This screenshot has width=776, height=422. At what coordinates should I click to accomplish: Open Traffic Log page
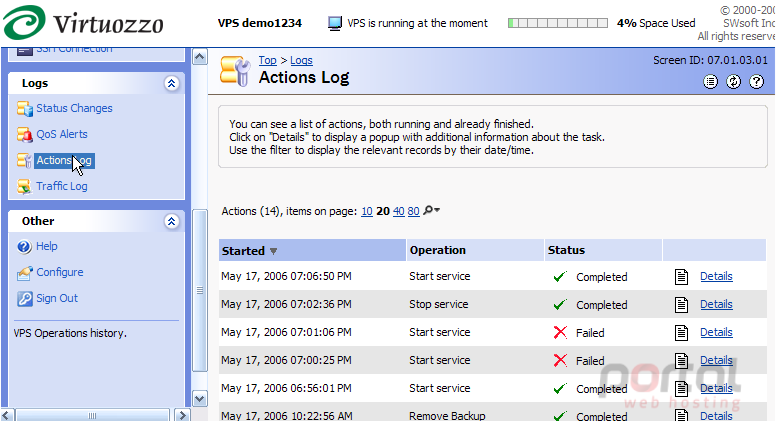62,187
